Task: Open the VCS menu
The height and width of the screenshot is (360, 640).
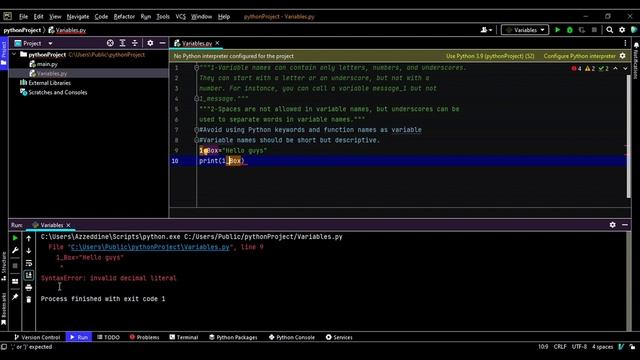Action: [x=180, y=17]
